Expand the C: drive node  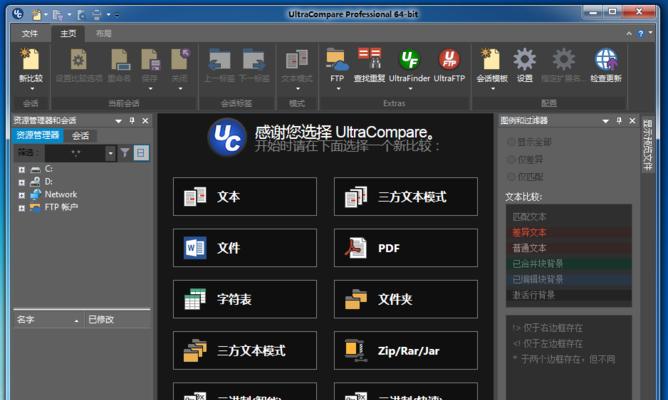(21, 170)
